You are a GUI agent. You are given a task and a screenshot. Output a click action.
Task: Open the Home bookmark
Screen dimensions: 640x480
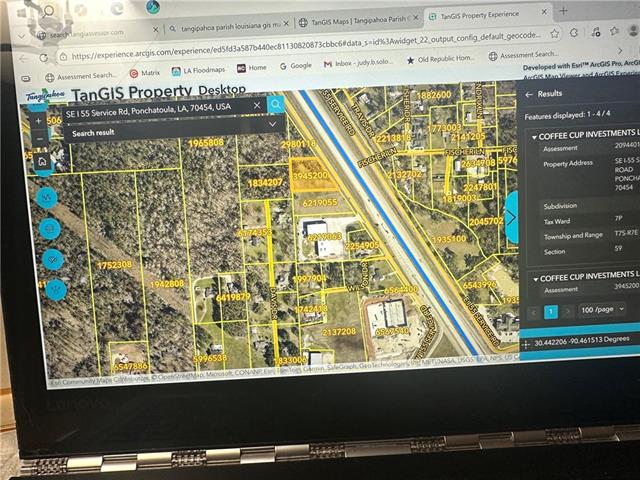(x=252, y=68)
